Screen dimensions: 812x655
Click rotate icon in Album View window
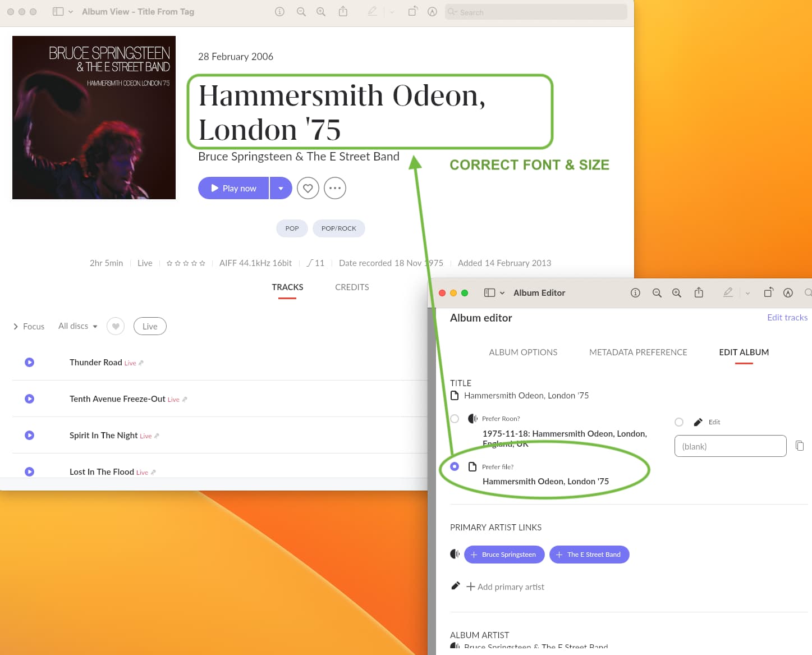click(412, 11)
